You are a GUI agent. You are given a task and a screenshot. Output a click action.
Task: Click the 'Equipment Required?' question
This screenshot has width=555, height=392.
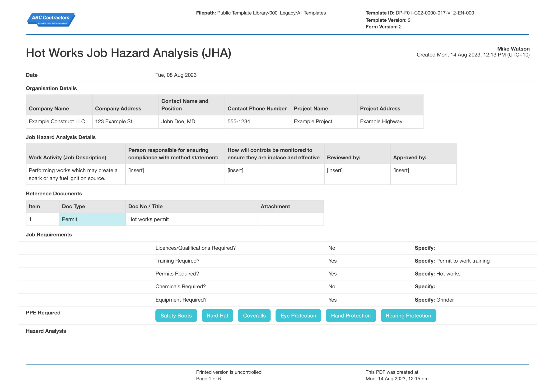click(x=181, y=300)
